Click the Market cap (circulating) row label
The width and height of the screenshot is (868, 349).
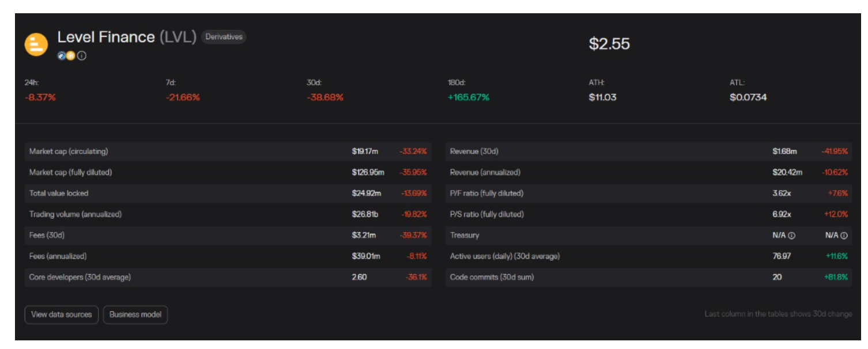[x=69, y=151]
